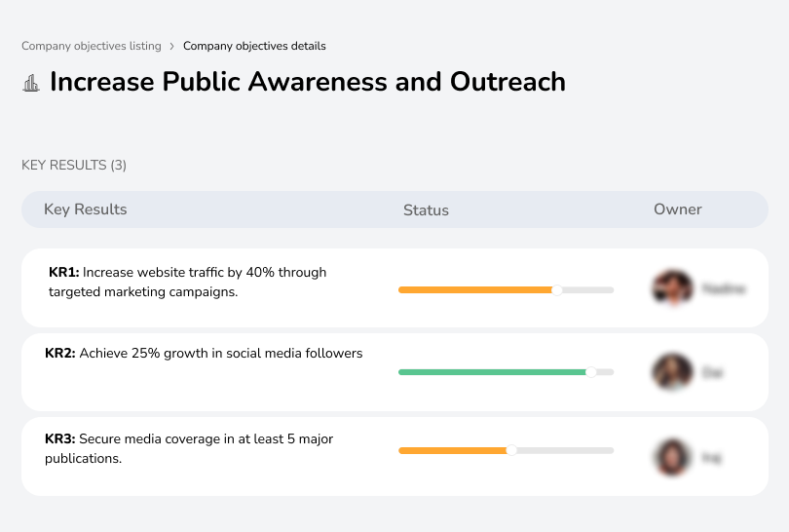Click the blurred owner name in KR1 row
The height and width of the screenshot is (532, 789).
[724, 289]
